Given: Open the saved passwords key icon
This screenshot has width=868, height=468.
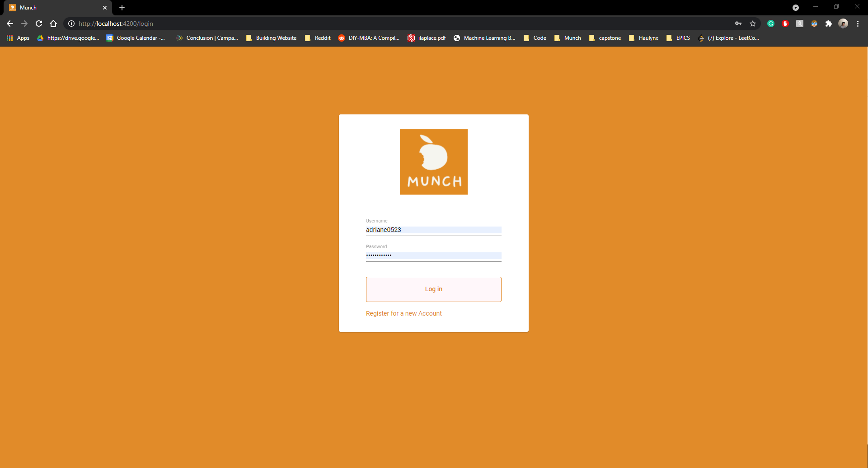Looking at the screenshot, I should point(738,24).
